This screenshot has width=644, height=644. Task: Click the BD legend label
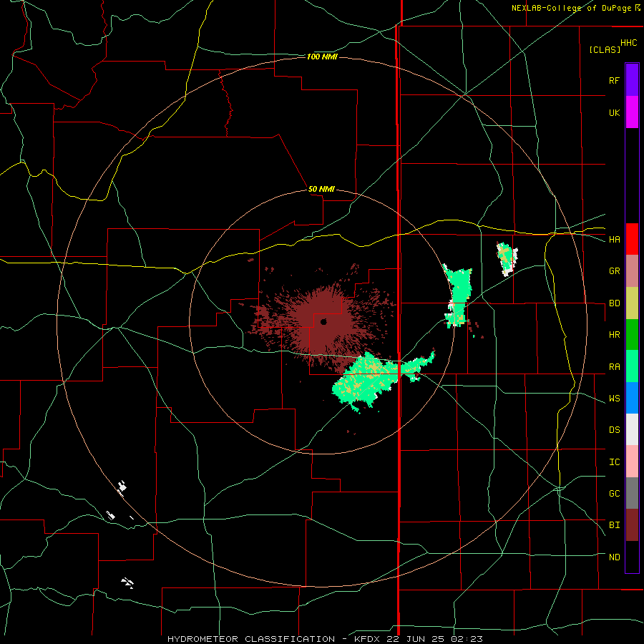[614, 303]
